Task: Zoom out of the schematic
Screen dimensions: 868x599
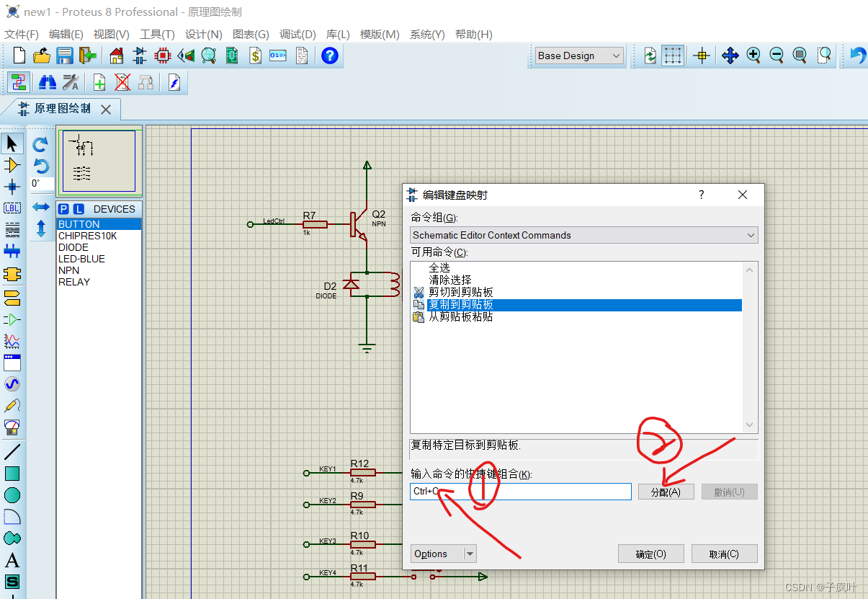Action: [x=777, y=56]
